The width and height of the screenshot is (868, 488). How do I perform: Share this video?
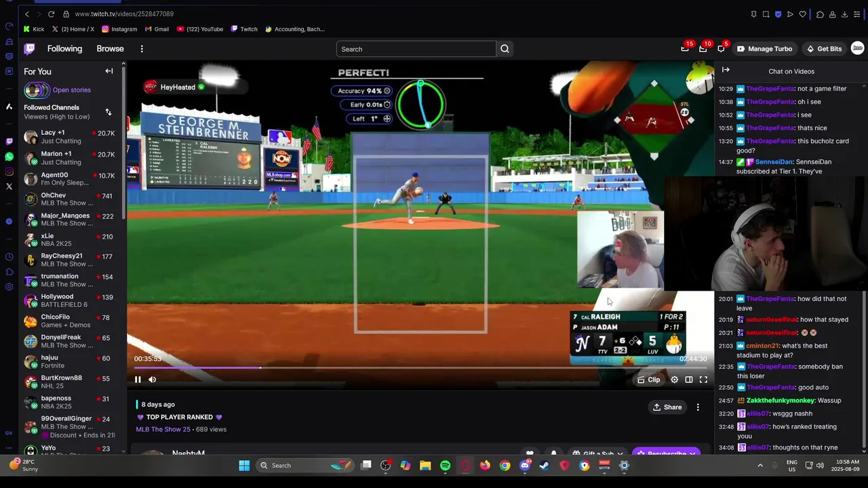tap(667, 407)
